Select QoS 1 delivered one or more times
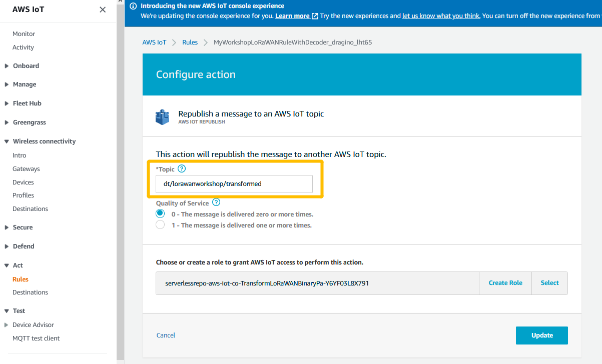Image resolution: width=602 pixels, height=364 pixels. pyautogui.click(x=160, y=225)
